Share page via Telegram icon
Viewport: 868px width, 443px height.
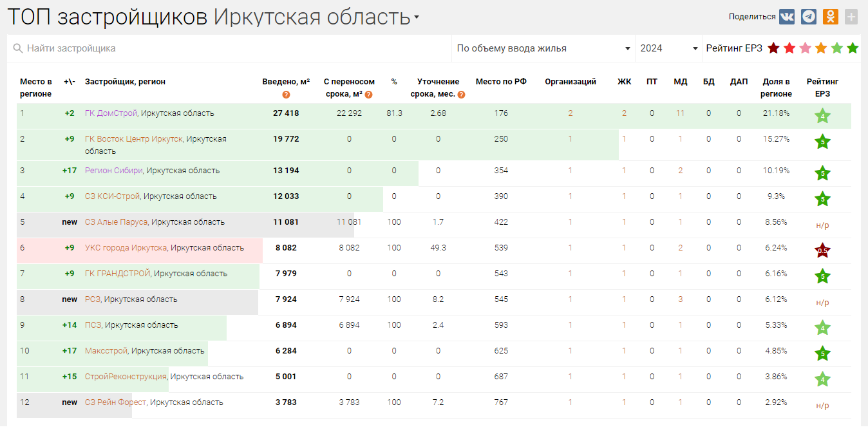pyautogui.click(x=809, y=17)
